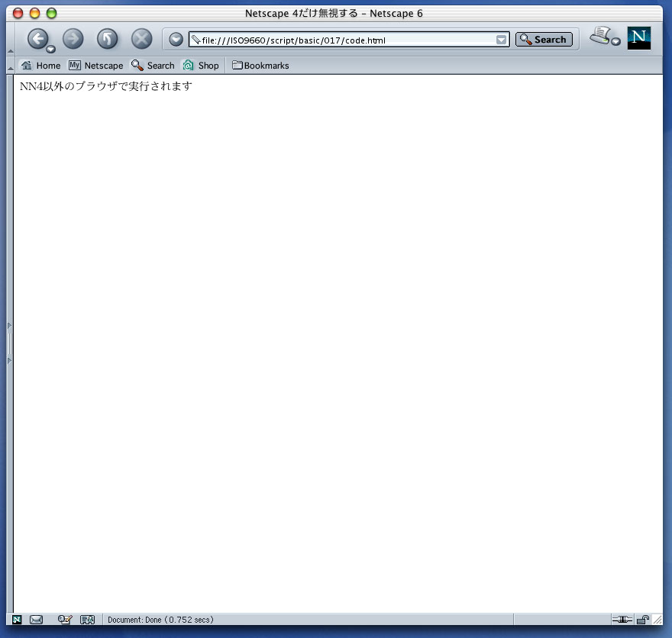672x638 pixels.
Task: Click Document: Done status text
Action: coord(160,620)
